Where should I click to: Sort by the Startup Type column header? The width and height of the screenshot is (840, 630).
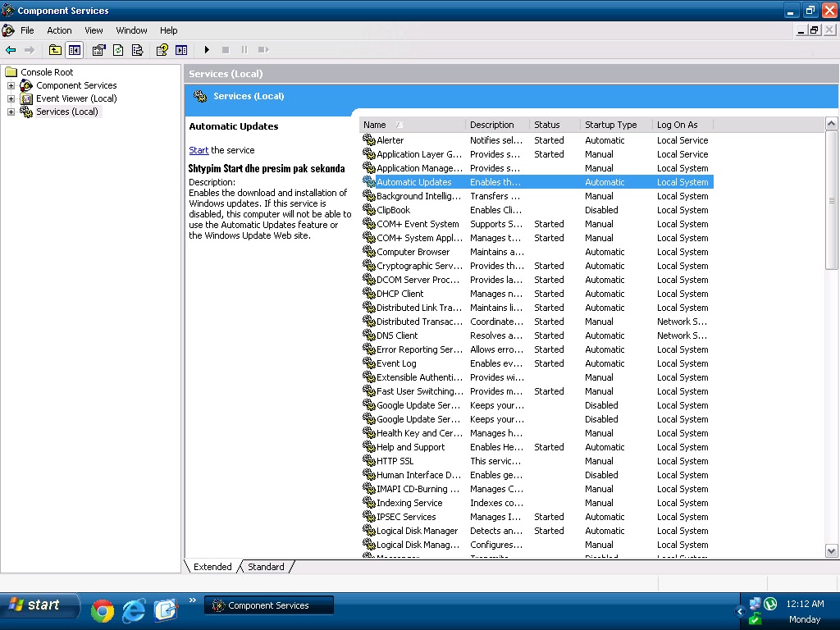coord(617,125)
